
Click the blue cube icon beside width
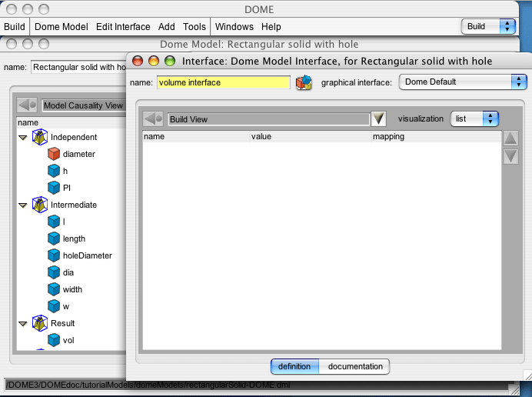pos(54,290)
